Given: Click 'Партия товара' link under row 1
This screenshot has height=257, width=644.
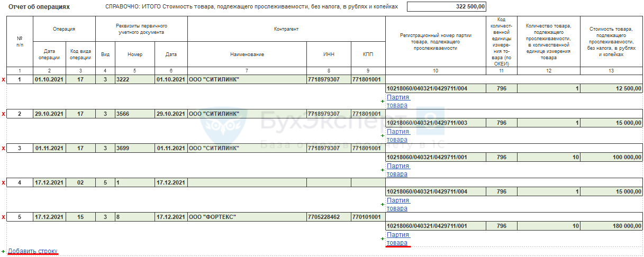Looking at the screenshot, I should pos(397,101).
